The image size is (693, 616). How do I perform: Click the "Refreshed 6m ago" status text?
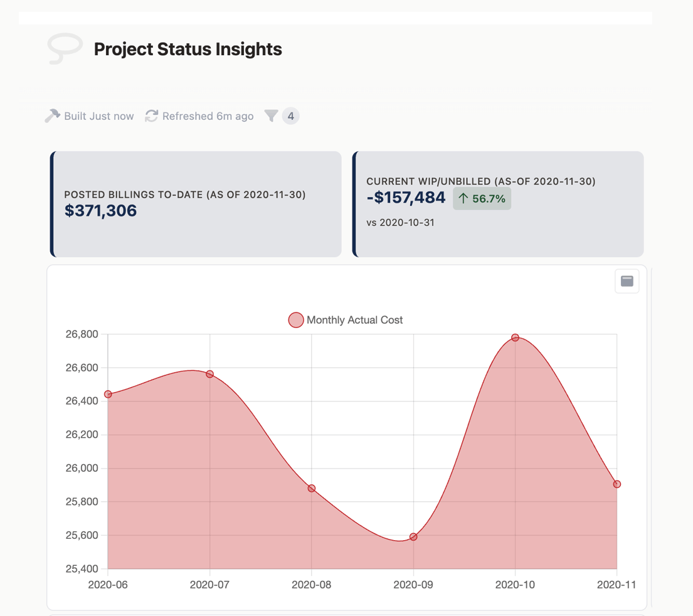pyautogui.click(x=208, y=116)
